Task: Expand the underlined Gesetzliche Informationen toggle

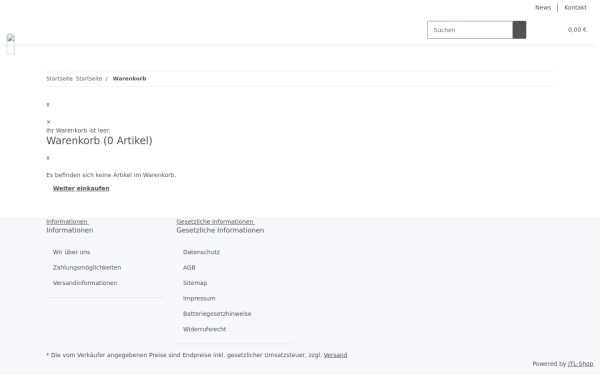Action: 215,222
